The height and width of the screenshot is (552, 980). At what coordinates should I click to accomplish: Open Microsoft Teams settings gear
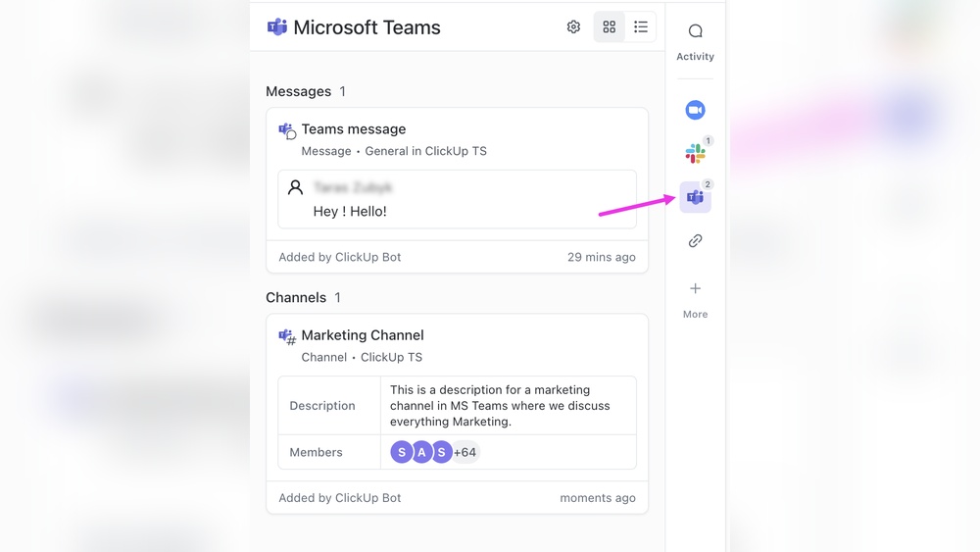[x=573, y=26]
